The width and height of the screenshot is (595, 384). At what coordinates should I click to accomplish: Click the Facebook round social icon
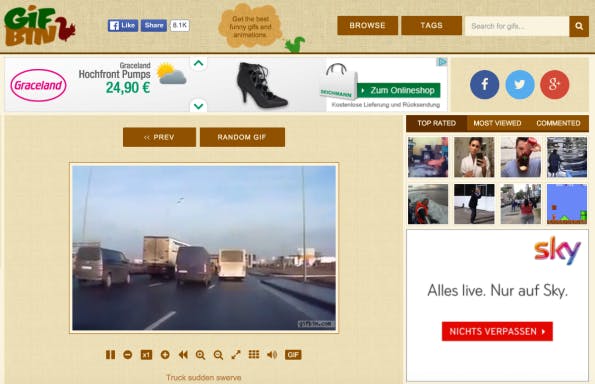[485, 85]
